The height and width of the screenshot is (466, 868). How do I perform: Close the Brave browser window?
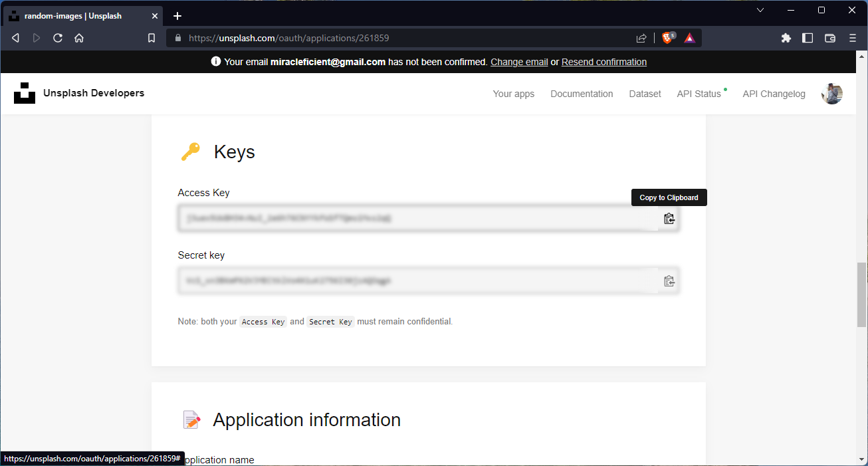[x=852, y=10]
